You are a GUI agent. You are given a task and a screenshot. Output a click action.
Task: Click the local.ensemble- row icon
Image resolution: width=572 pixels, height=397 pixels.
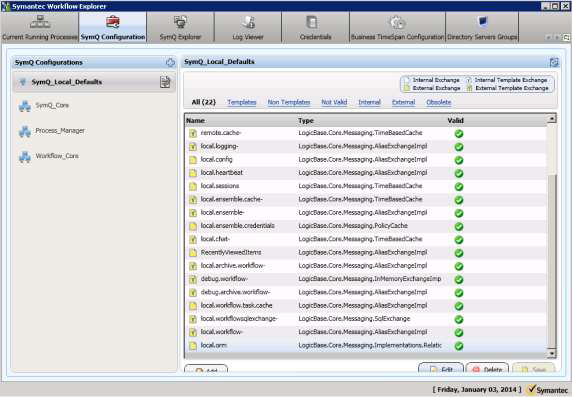click(x=193, y=213)
